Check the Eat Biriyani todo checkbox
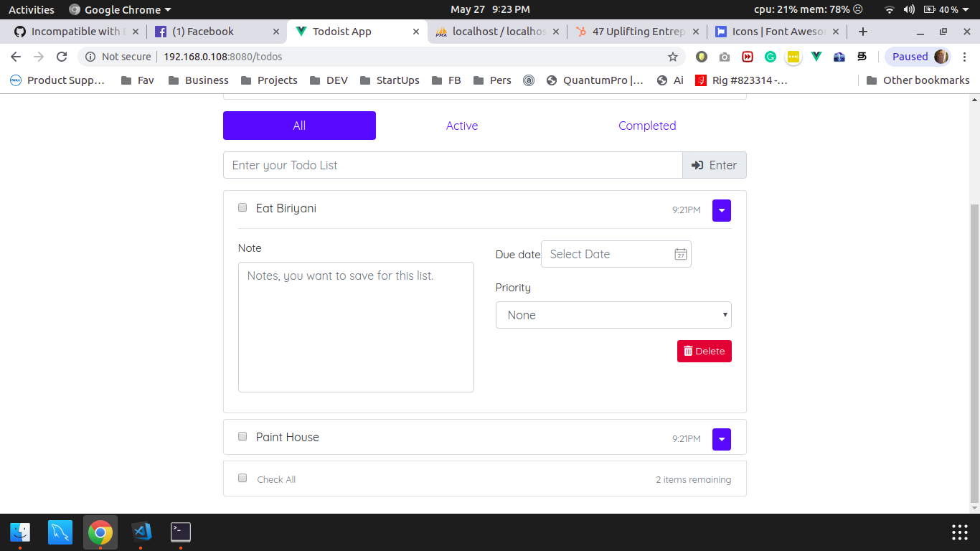 [x=242, y=207]
